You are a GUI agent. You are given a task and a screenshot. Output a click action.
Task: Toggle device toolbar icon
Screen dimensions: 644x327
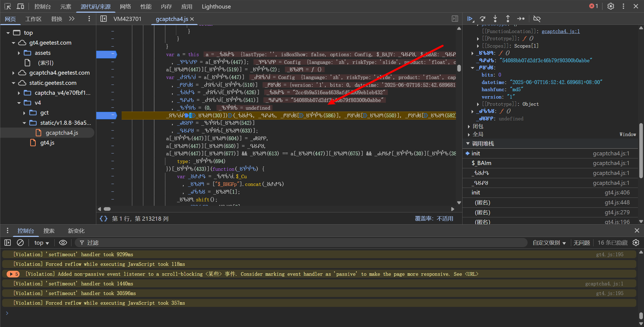pos(20,6)
